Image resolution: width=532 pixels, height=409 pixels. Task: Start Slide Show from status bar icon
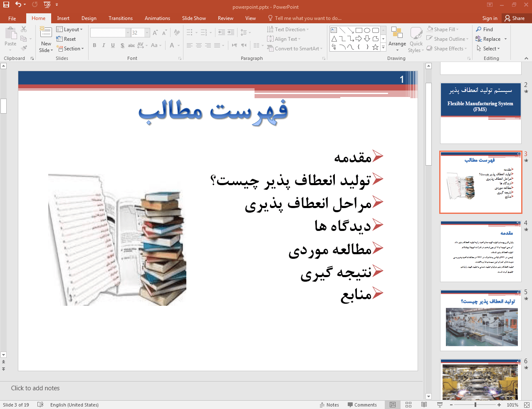440,405
